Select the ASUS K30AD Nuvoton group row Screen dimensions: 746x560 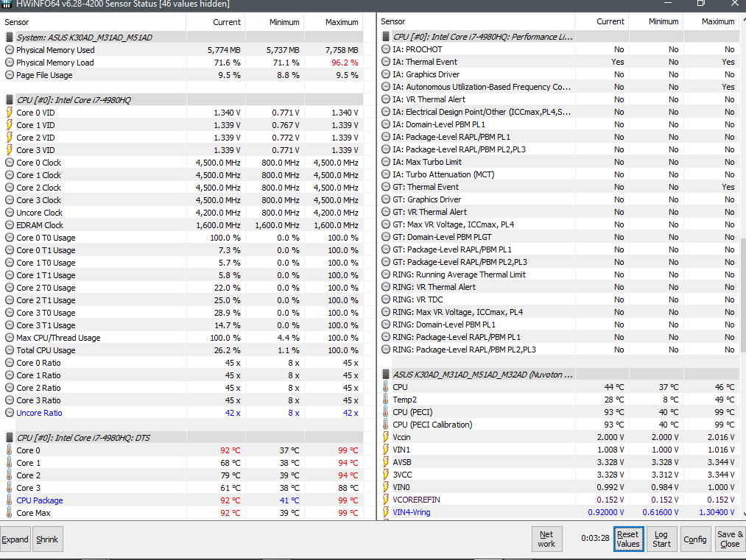[x=558, y=375]
